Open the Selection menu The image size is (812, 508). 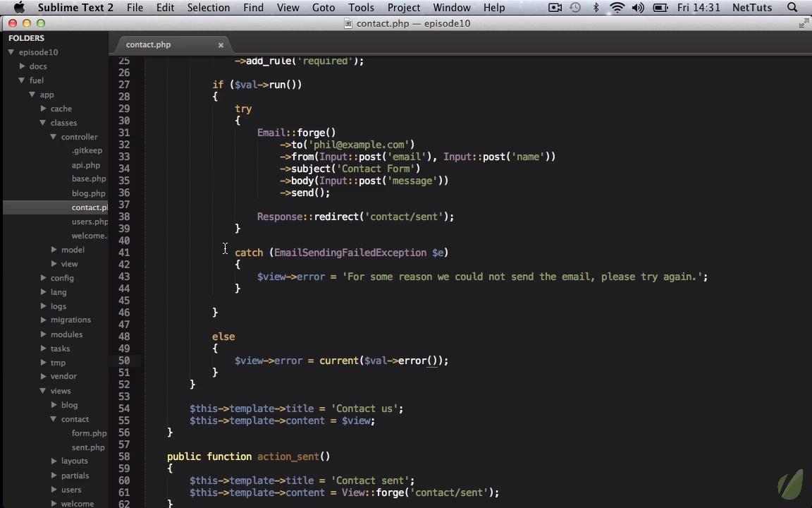[x=208, y=7]
